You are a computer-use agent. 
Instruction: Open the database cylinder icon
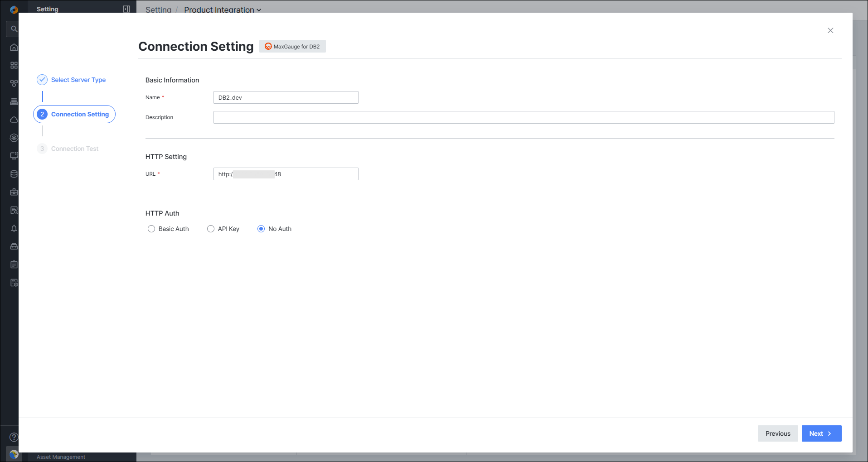(x=14, y=174)
